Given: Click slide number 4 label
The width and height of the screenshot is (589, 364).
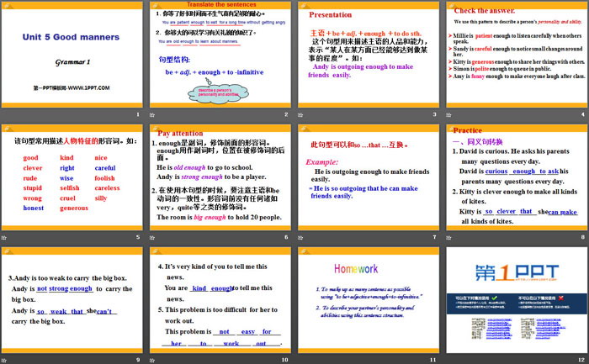Looking at the screenshot, I should 583,114.
